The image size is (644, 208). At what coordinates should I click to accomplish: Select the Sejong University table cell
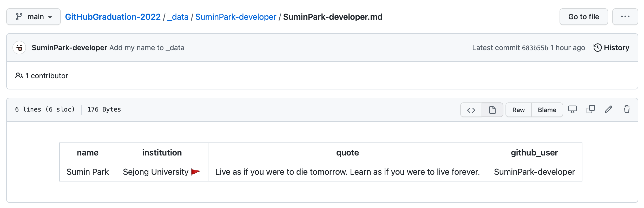click(x=162, y=172)
